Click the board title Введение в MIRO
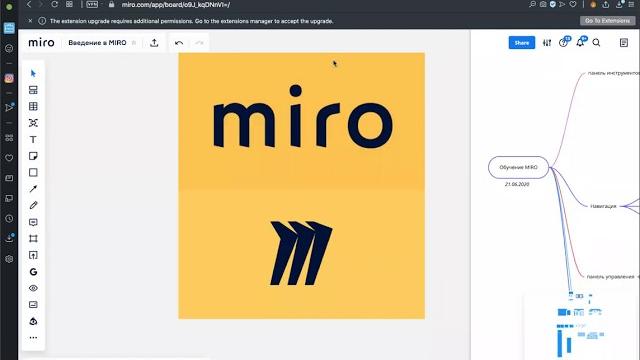Image resolution: width=640 pixels, height=360 pixels. [97, 43]
